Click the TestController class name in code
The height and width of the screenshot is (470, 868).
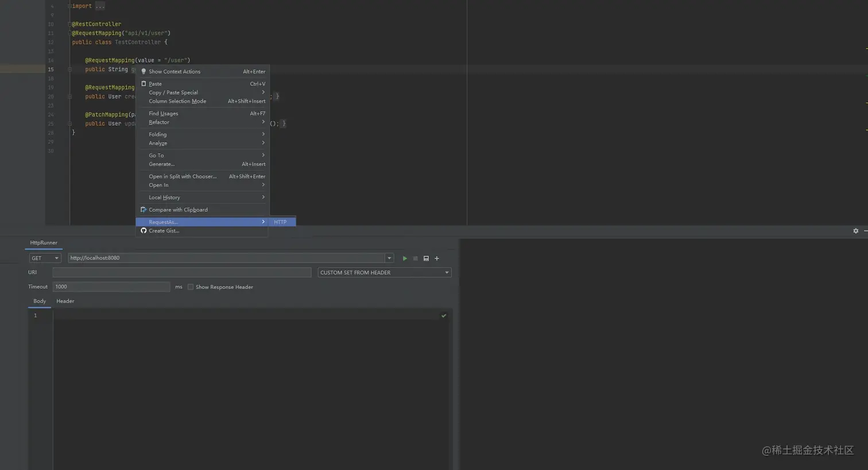[x=138, y=43]
